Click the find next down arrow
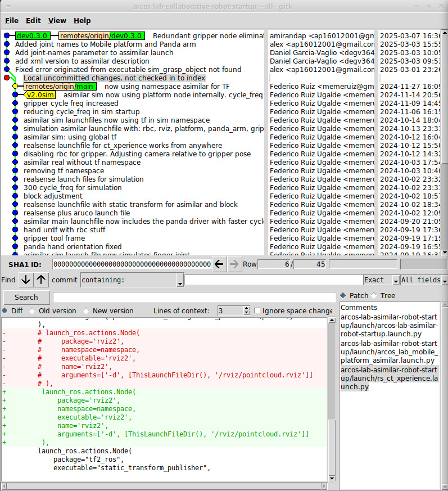 pos(26,280)
